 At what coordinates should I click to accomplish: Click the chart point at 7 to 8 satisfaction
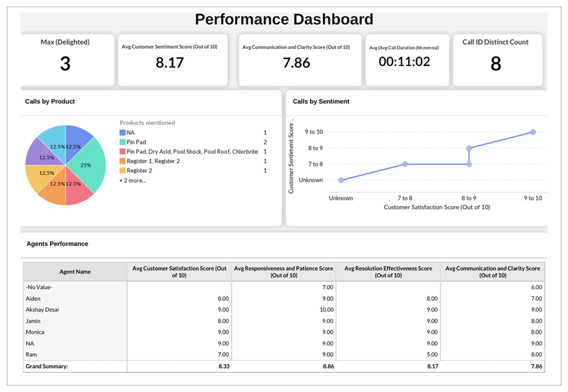point(405,164)
